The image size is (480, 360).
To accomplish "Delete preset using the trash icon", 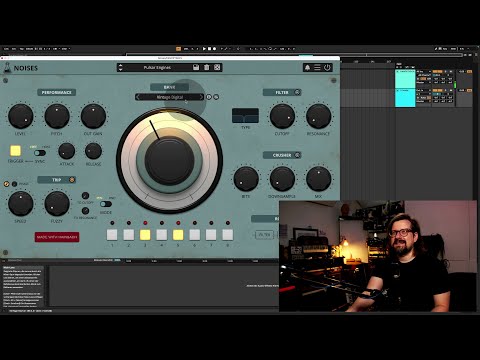I will (207, 67).
